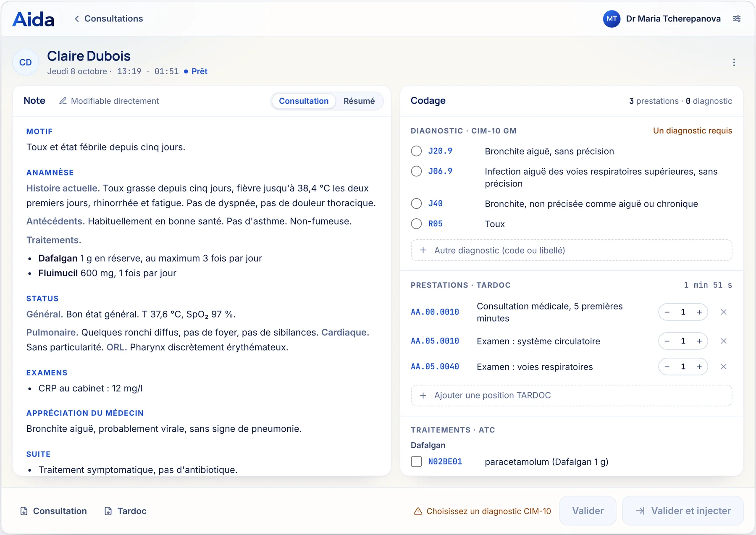The width and height of the screenshot is (756, 535).
Task: Click the Un diagnostic requis notice
Action: pyautogui.click(x=692, y=131)
